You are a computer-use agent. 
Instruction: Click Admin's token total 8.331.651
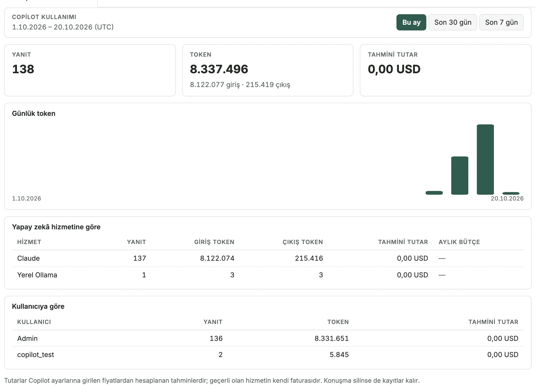pos(332,338)
